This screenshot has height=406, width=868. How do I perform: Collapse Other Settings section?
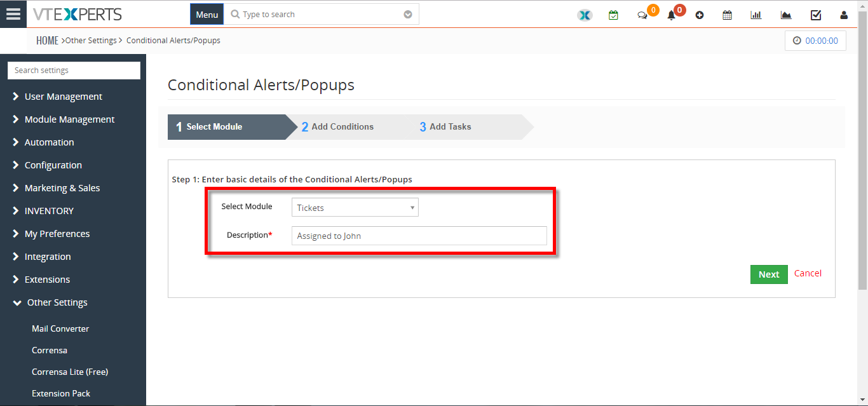click(57, 302)
